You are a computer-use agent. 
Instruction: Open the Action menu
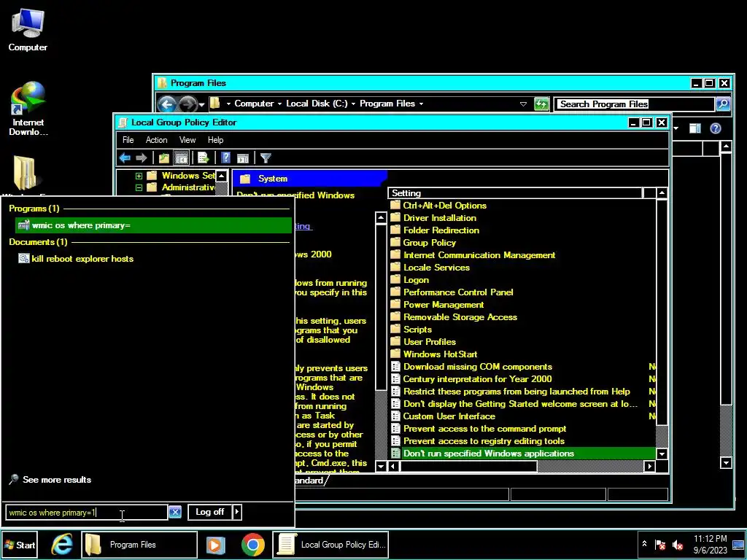[x=156, y=140]
